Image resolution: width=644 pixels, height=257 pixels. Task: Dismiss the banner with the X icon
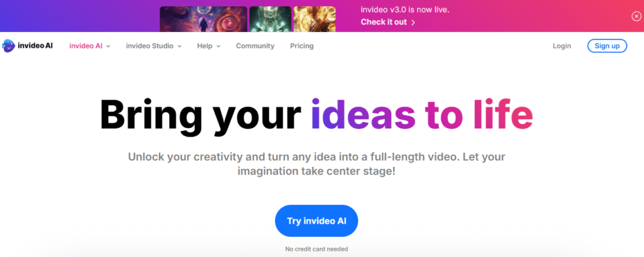[x=636, y=16]
